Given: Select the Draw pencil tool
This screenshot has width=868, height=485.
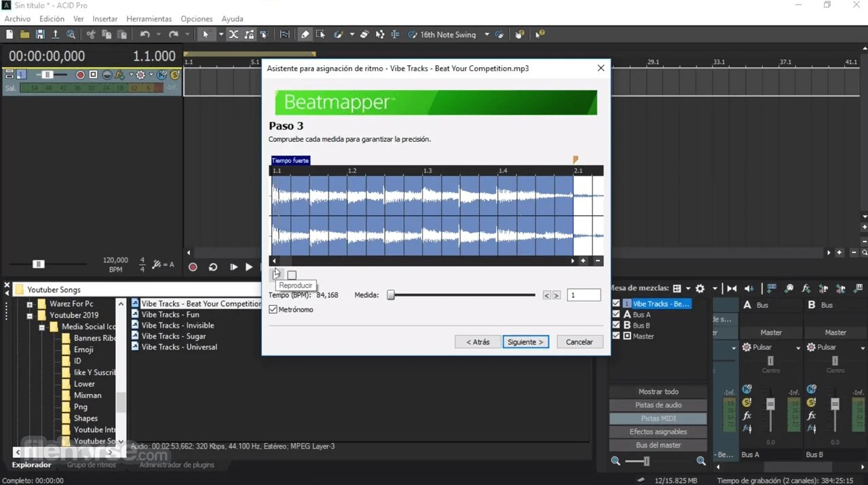Looking at the screenshot, I should [305, 35].
